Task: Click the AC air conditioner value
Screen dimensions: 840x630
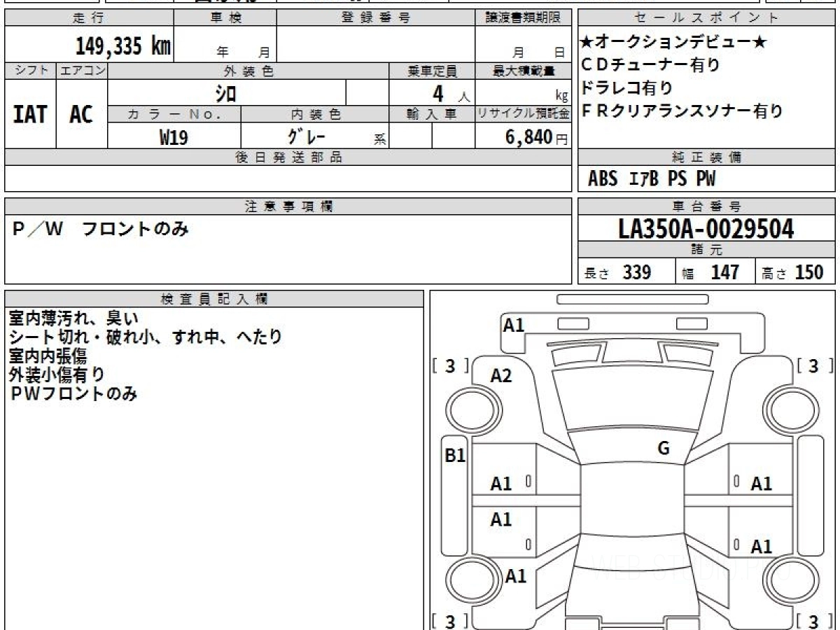Action: 81,115
